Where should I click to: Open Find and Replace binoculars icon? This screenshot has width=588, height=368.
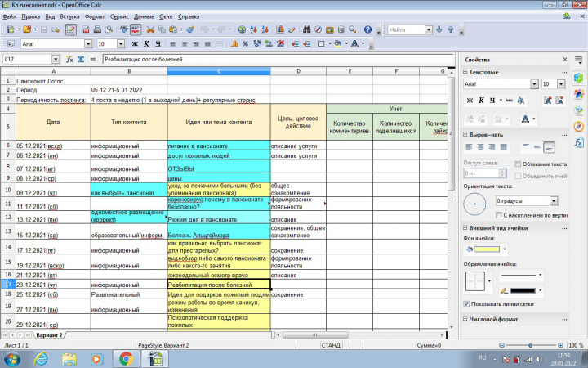point(307,29)
